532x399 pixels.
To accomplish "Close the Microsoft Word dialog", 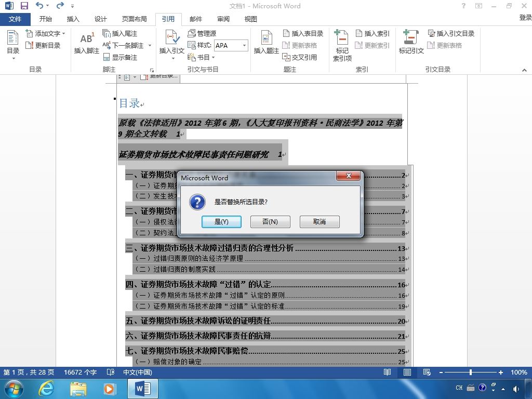I will [348, 176].
